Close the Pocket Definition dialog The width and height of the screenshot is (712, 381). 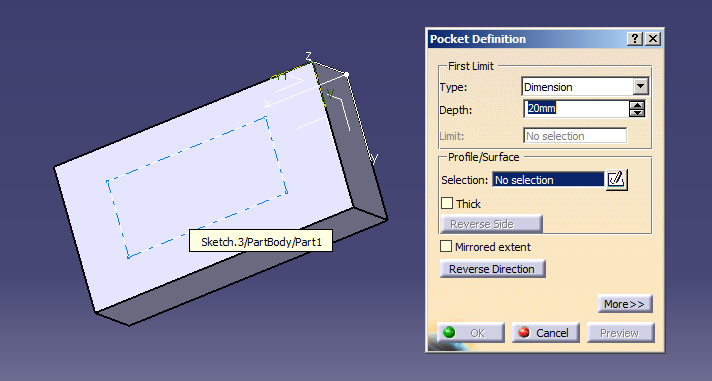pos(653,39)
